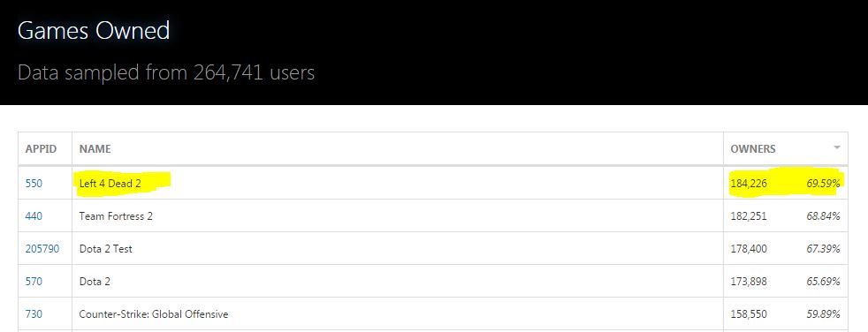Sort the table by APPID header
The image size is (868, 332).
tap(41, 149)
